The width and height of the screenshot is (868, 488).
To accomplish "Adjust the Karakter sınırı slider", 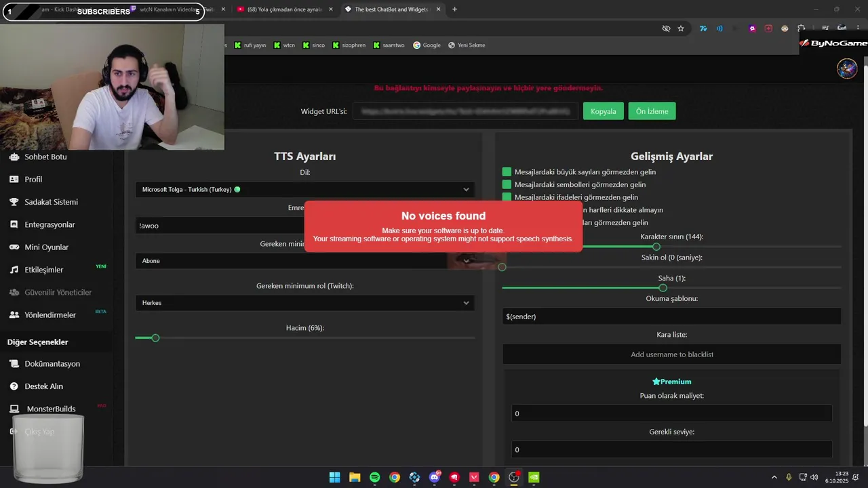I will click(656, 246).
